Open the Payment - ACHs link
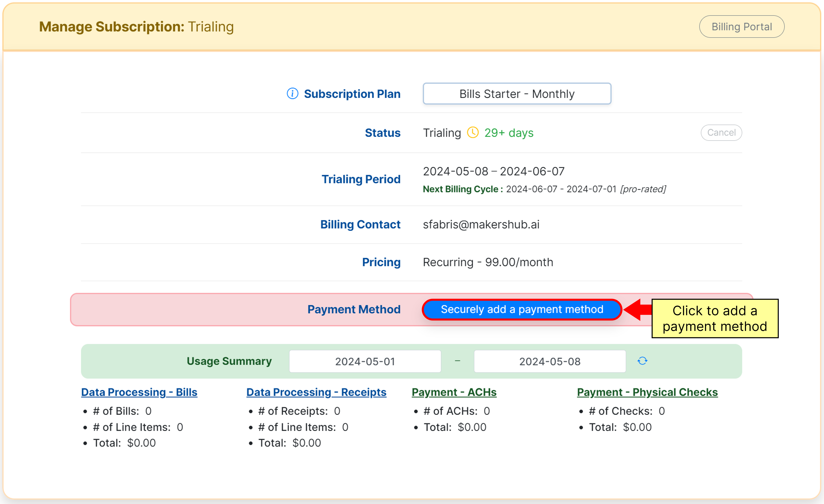The height and width of the screenshot is (504, 824). (454, 392)
